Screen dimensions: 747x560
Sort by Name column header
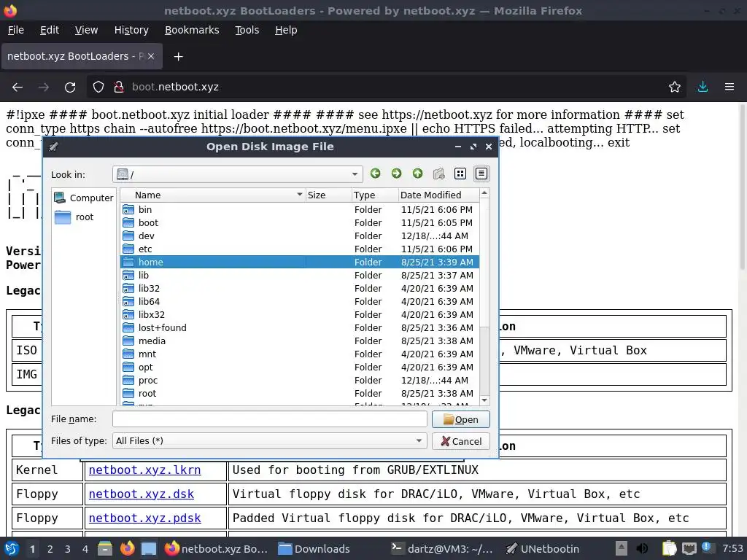point(212,195)
